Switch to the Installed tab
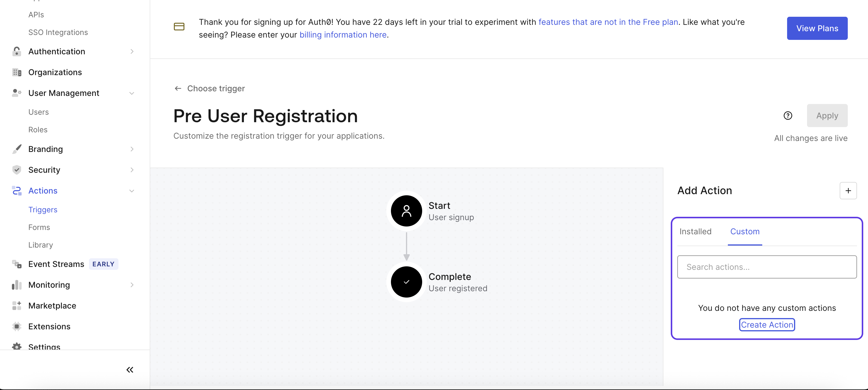 [x=695, y=231]
